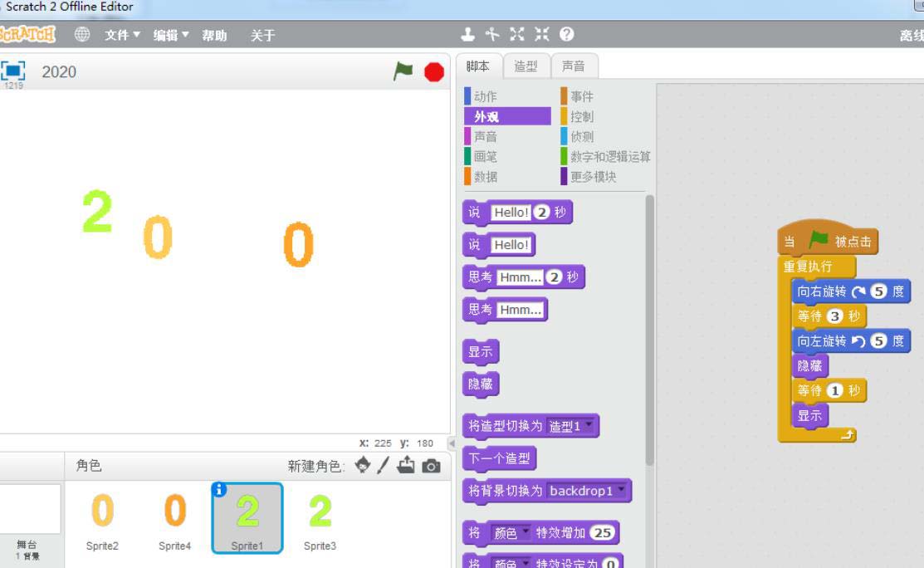Image resolution: width=924 pixels, height=568 pixels.
Task: Click the 下一个造型 block
Action: coord(500,458)
